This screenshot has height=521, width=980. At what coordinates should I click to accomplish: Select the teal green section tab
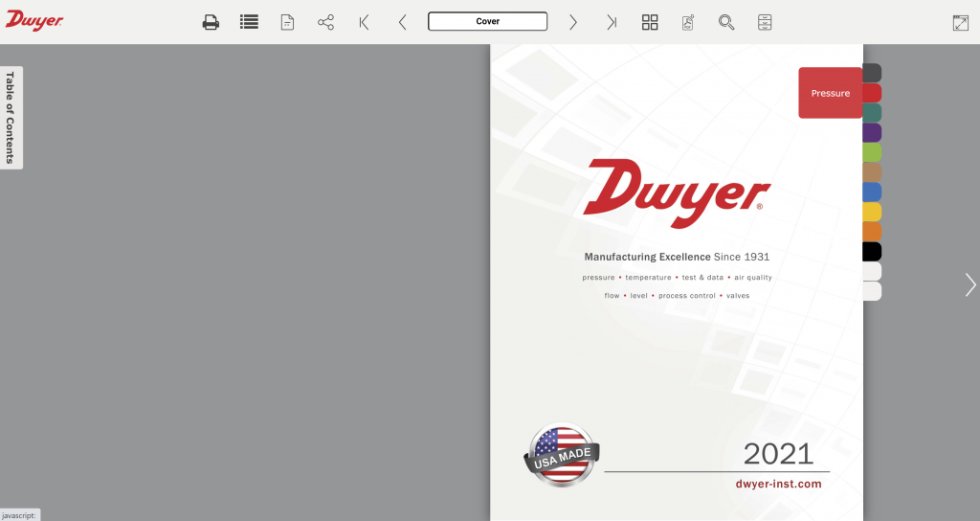(x=872, y=113)
